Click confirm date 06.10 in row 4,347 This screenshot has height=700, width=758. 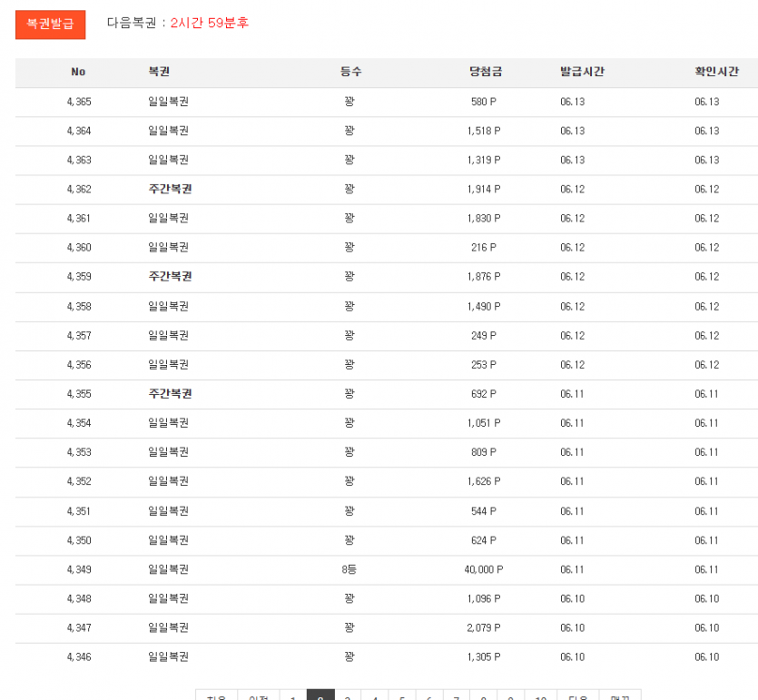[707, 627]
